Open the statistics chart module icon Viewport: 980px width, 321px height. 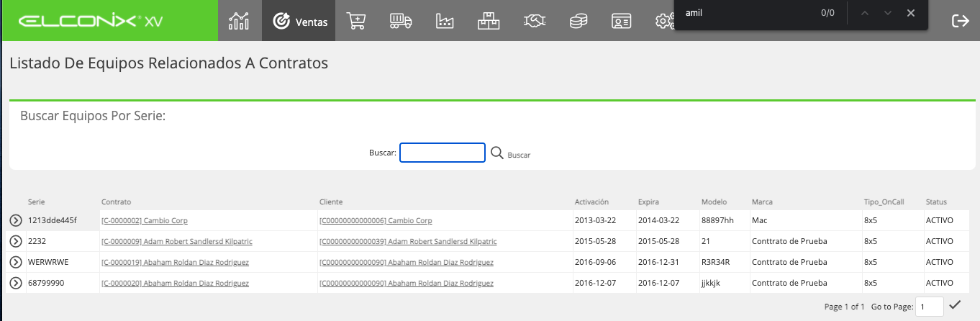tap(239, 21)
